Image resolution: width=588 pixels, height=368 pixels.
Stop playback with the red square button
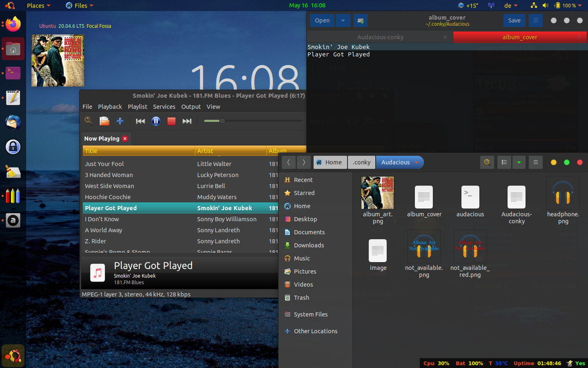(171, 121)
